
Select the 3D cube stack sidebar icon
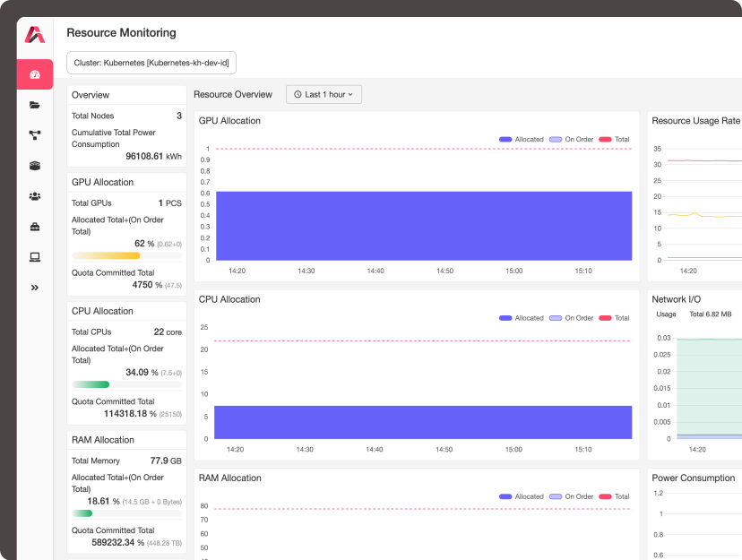click(x=34, y=166)
